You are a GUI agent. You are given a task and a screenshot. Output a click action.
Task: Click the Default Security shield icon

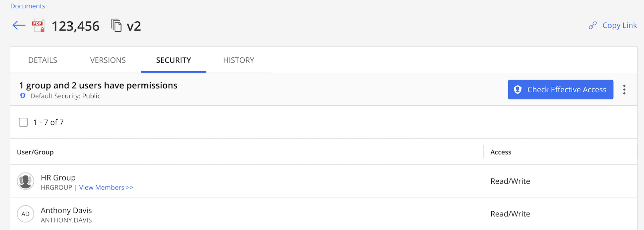coord(23,96)
